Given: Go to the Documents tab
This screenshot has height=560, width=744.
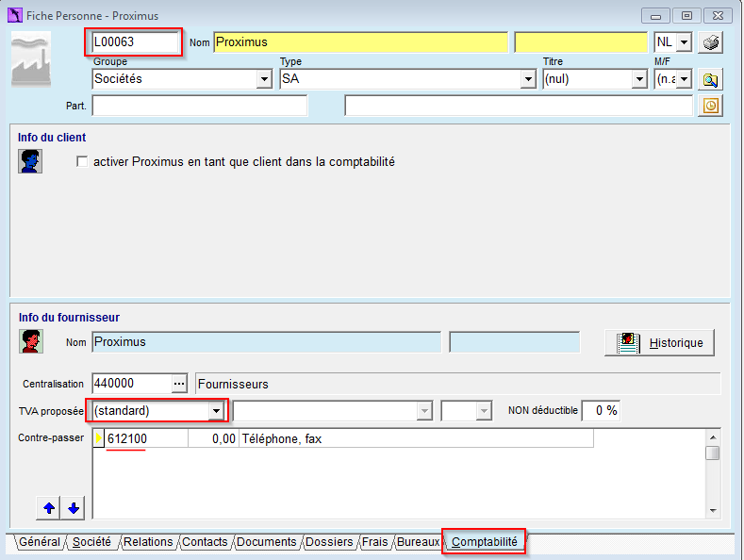Looking at the screenshot, I should [x=266, y=542].
